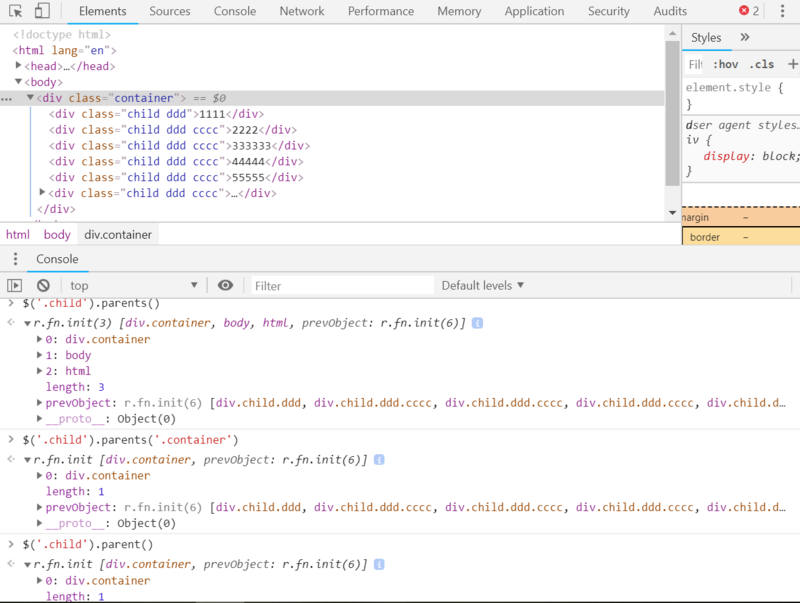800x603 pixels.
Task: Collapse the div.container node
Action: [30, 97]
